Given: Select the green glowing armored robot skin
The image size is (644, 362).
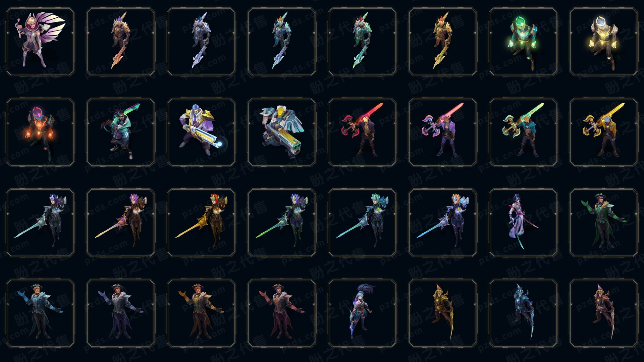Looking at the screenshot, I should click(x=523, y=42).
